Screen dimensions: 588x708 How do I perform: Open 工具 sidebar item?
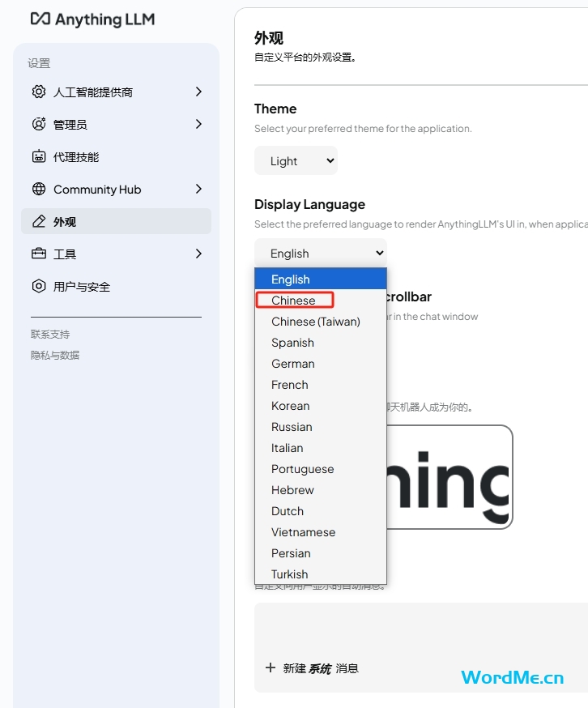(116, 254)
